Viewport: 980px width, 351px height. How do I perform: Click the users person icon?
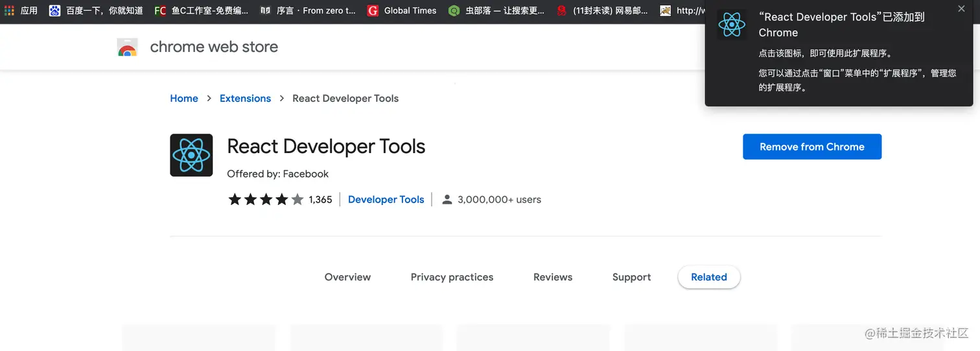tap(447, 199)
